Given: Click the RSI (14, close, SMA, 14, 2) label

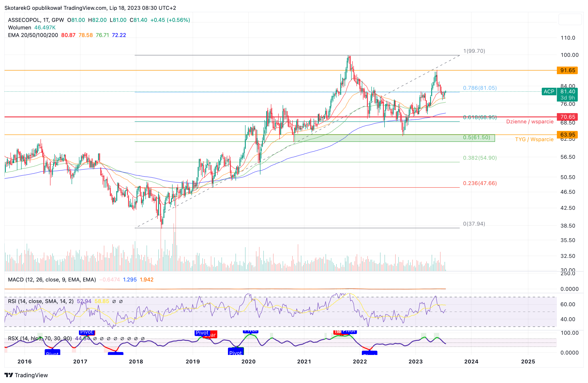Looking at the screenshot, I should [41, 301].
